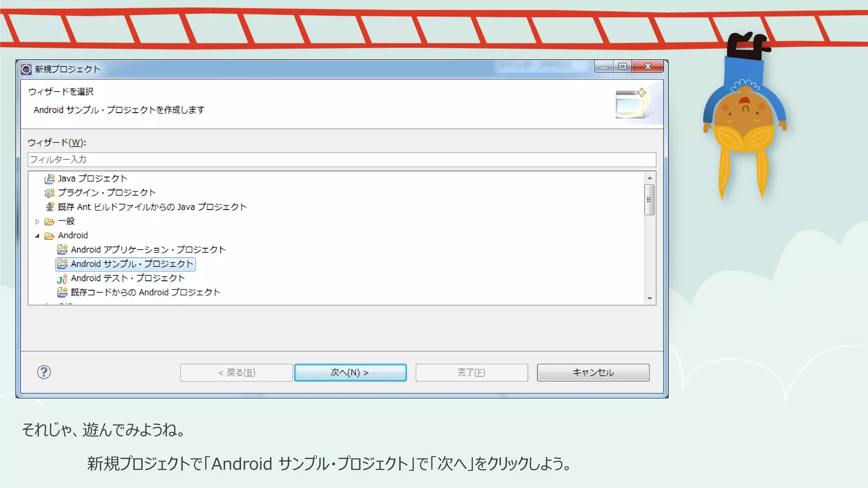Image resolution: width=868 pixels, height=488 pixels.
Task: Select Java プロジェクト in wizard list
Action: 92,179
